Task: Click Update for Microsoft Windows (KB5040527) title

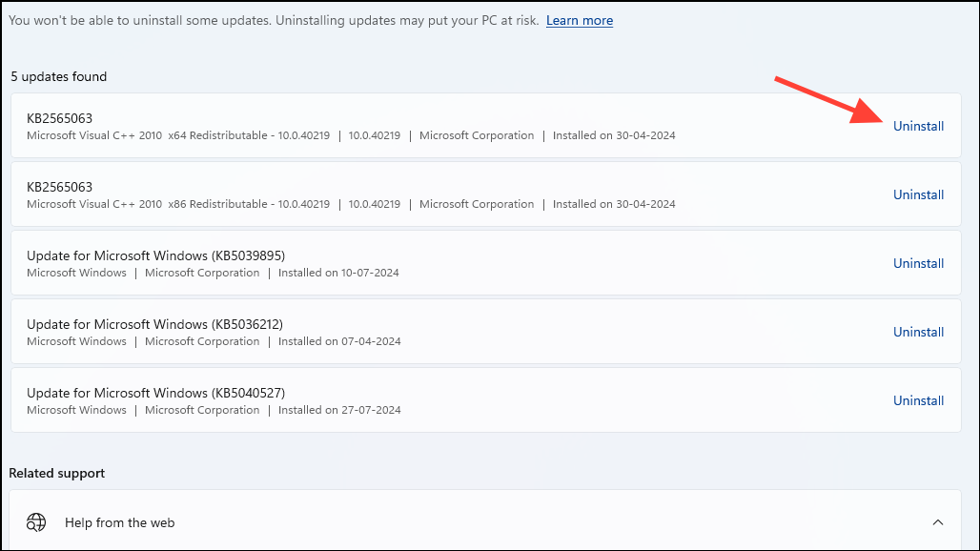Action: coord(155,394)
